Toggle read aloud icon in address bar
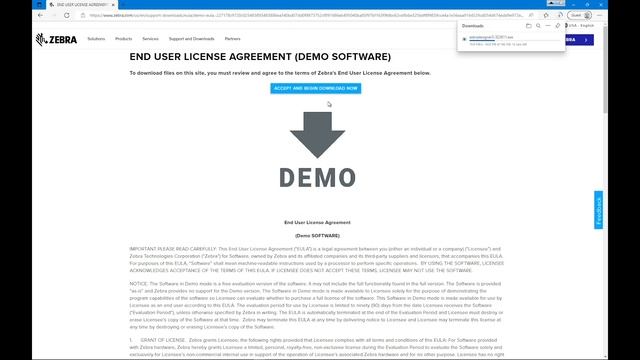Screen dimensions: 640x360 tap(531, 15)
